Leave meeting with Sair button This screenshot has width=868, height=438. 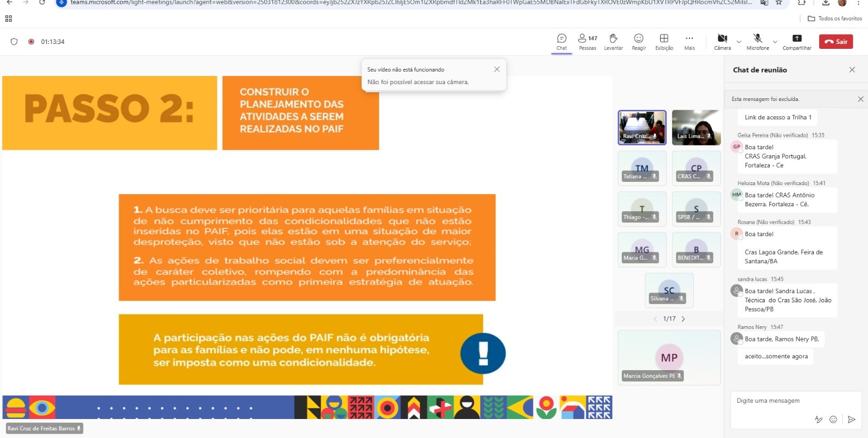coord(835,42)
